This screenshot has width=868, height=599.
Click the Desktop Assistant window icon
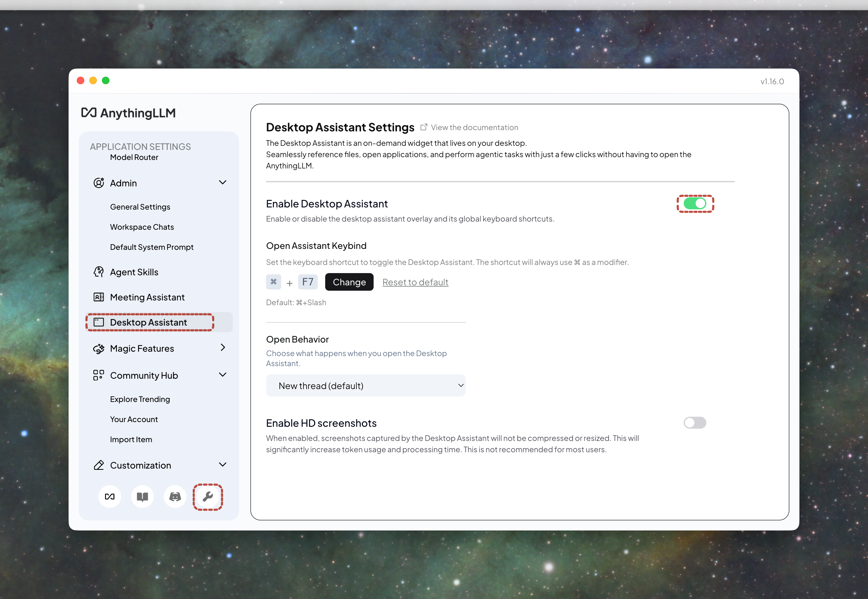[x=98, y=322]
